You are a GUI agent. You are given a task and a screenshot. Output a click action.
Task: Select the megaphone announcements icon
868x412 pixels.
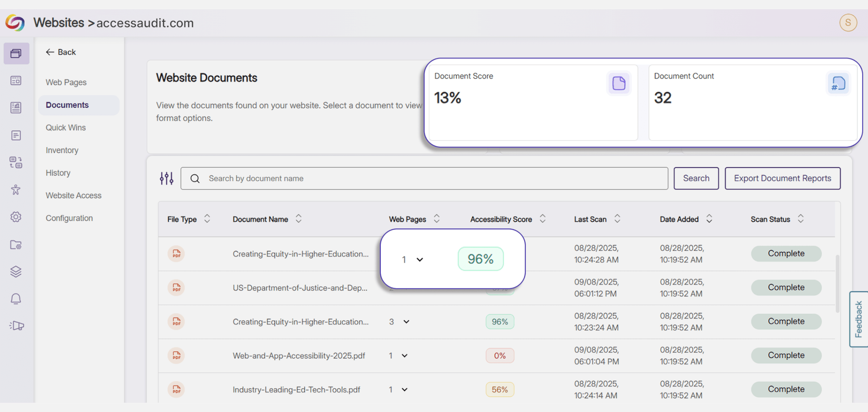coord(16,326)
